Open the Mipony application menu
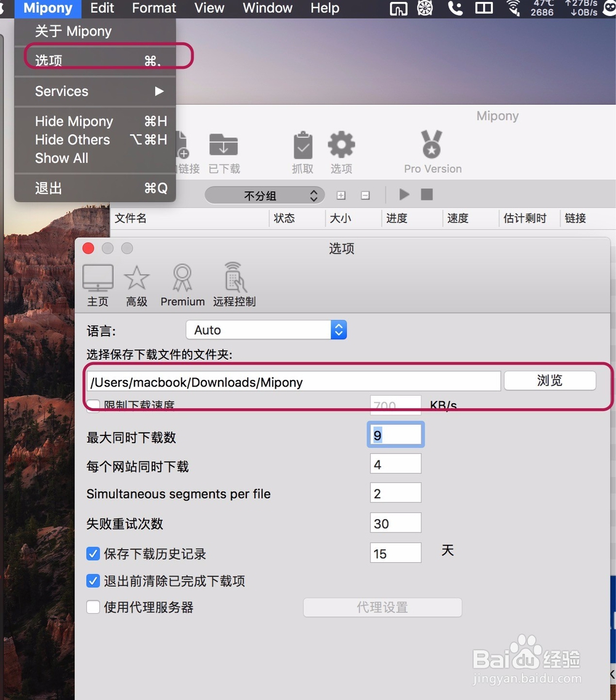Screen dimensions: 616x700 pyautogui.click(x=48, y=8)
